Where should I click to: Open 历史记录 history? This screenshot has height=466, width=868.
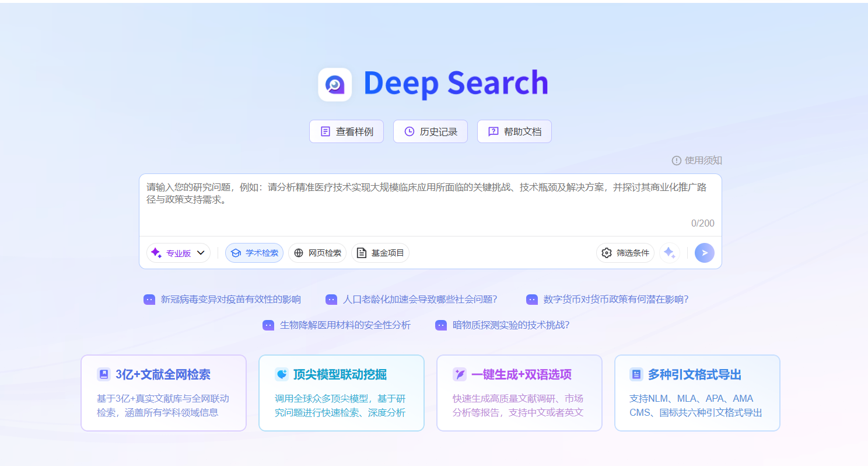(430, 131)
